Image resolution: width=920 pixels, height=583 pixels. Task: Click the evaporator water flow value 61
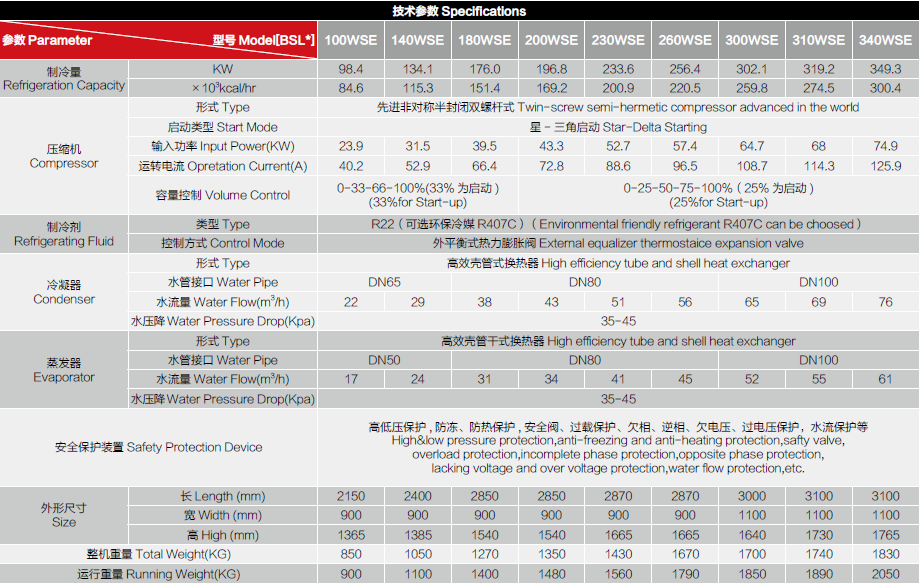pos(885,379)
